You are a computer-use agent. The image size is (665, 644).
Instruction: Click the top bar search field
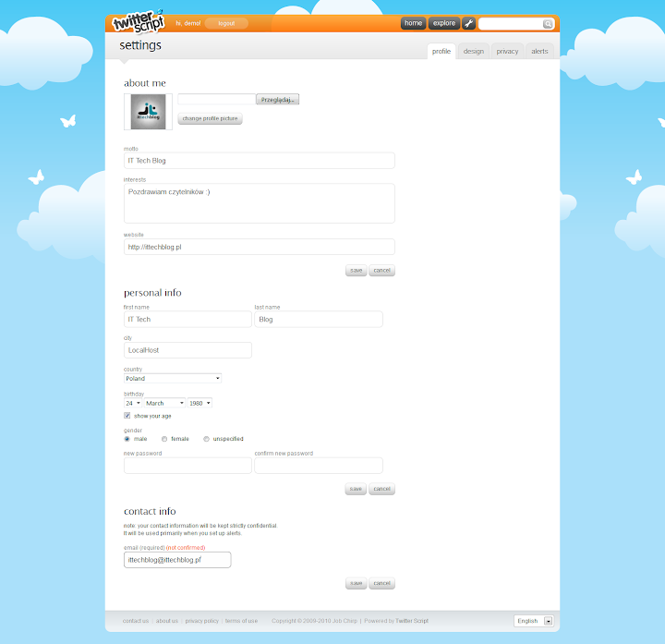(x=511, y=24)
